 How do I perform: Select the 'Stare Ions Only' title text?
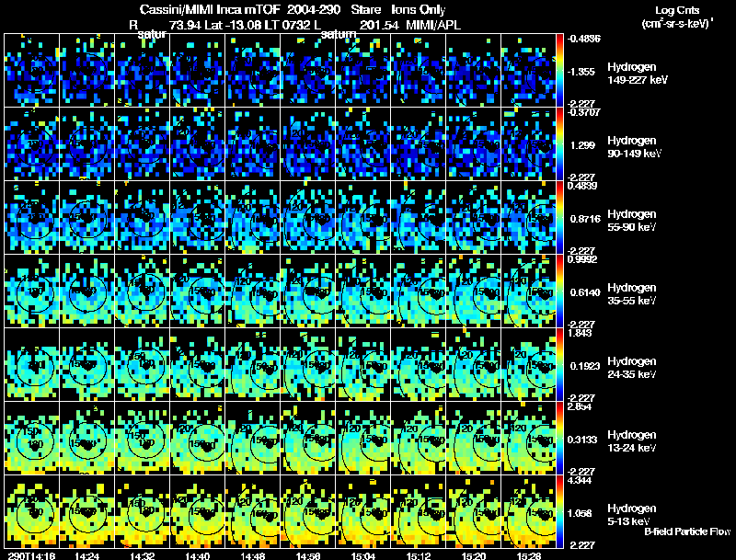pos(398,10)
